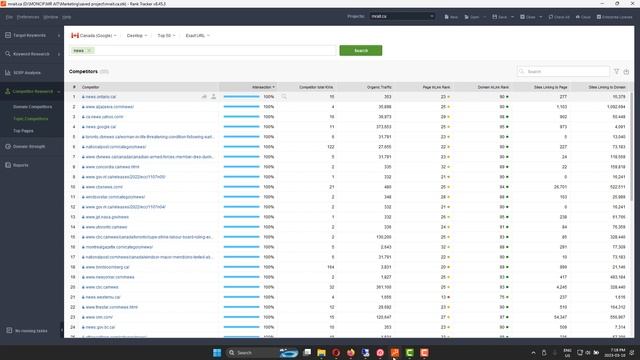
Task: Click the green Search button
Action: 361,51
